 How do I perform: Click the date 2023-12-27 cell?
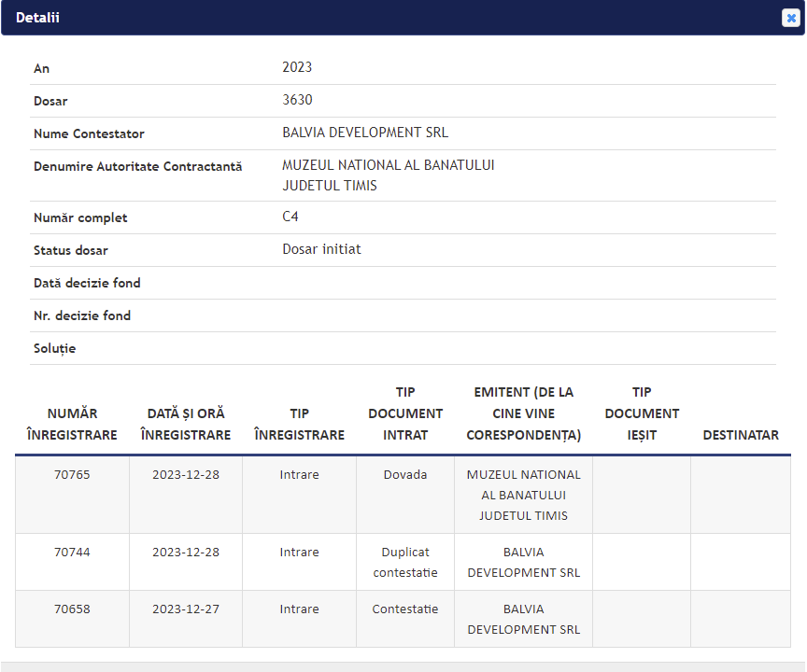[186, 609]
